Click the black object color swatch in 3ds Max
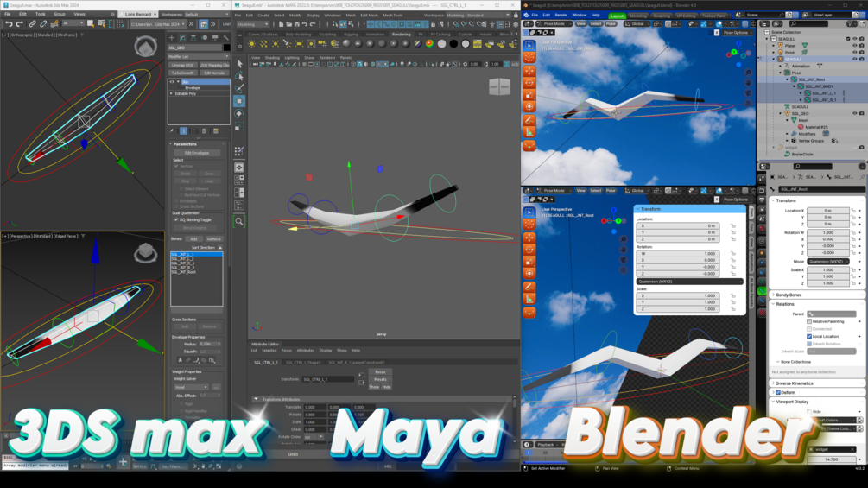Screen dimensions: 868x488 tap(226, 48)
